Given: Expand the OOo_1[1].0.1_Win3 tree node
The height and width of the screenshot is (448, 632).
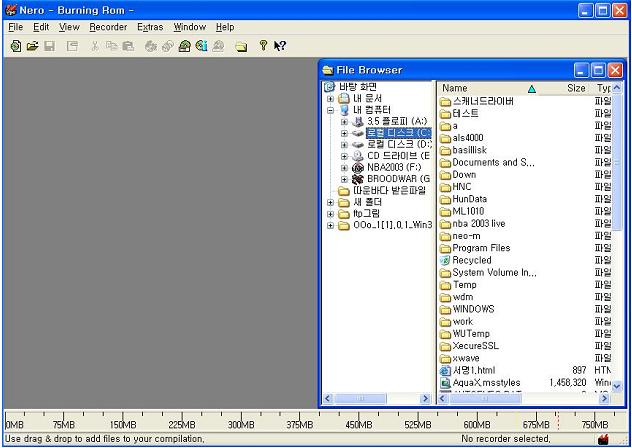Looking at the screenshot, I should 331,225.
